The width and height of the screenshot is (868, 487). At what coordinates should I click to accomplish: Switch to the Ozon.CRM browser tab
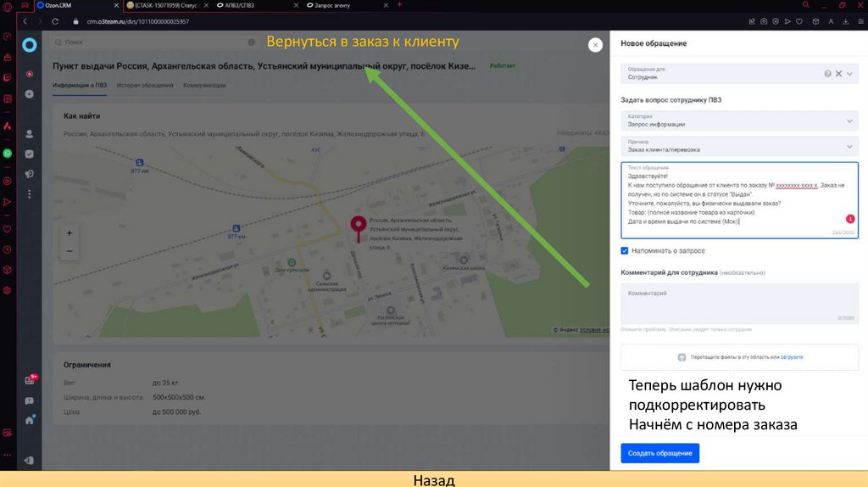pyautogui.click(x=77, y=5)
